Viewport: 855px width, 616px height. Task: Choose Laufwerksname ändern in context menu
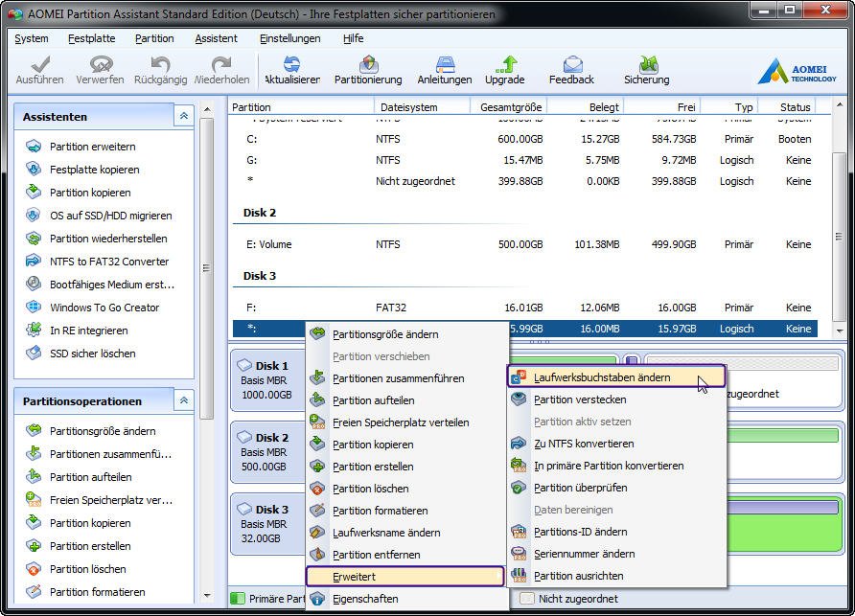point(406,533)
